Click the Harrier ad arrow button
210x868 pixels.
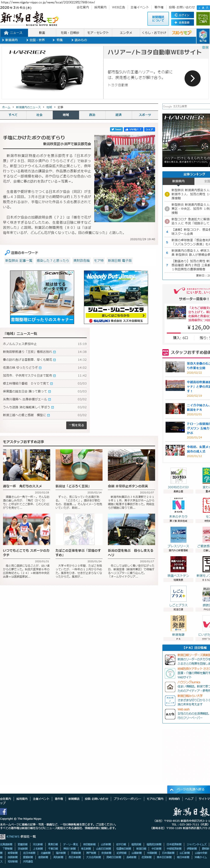pos(192,78)
